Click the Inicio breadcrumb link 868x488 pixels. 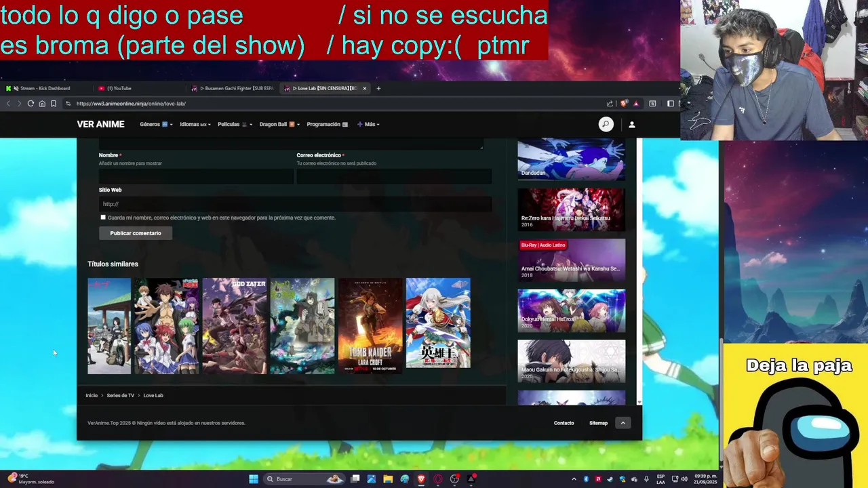[x=92, y=396]
